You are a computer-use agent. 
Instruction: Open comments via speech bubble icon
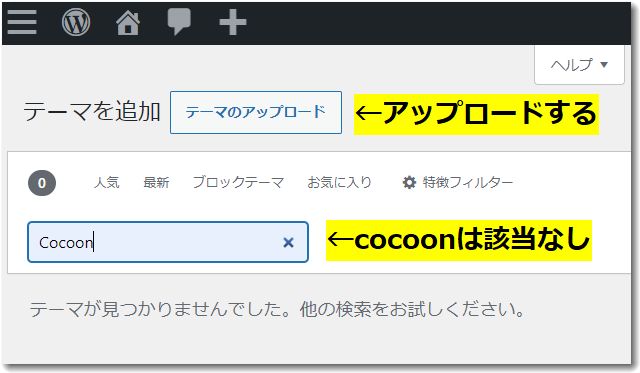[179, 22]
